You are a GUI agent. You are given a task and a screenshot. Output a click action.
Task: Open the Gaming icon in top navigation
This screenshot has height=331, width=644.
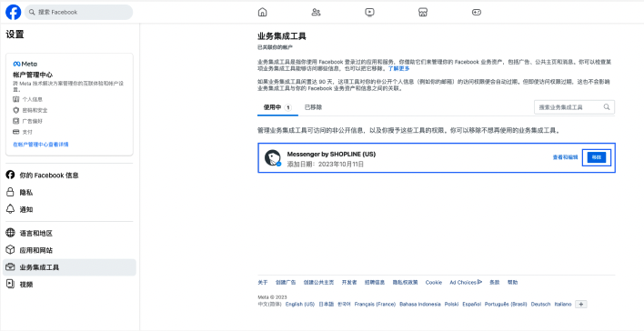477,13
